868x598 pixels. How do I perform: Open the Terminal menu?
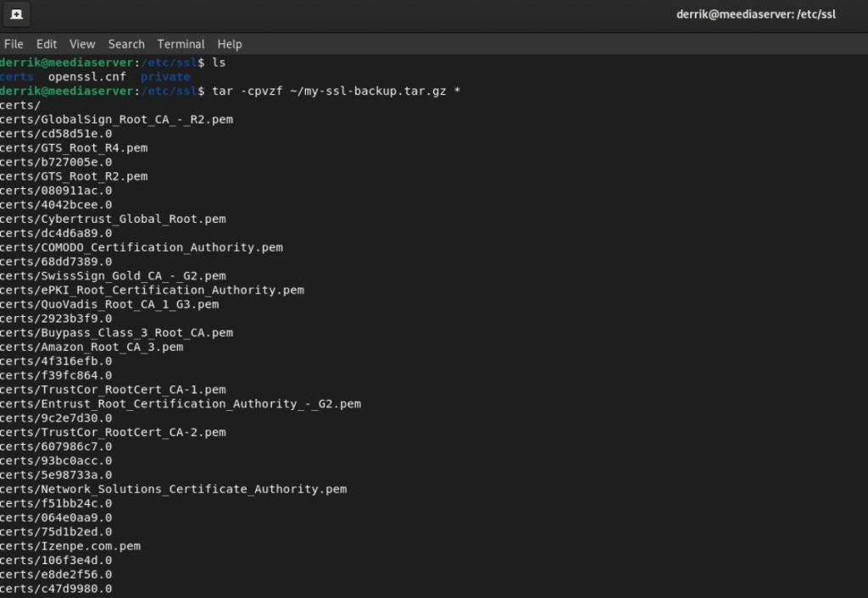(x=180, y=44)
